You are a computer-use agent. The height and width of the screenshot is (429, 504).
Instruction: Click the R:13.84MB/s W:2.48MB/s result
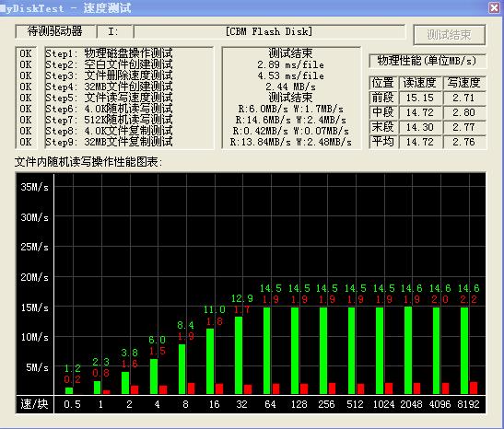tap(290, 142)
